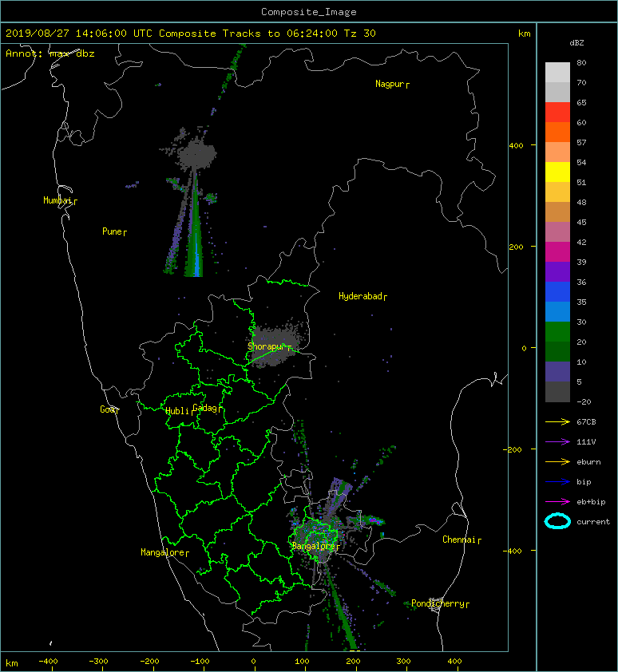The height and width of the screenshot is (672, 618).
Task: Click the Hyderabad city label
Action: 360,296
